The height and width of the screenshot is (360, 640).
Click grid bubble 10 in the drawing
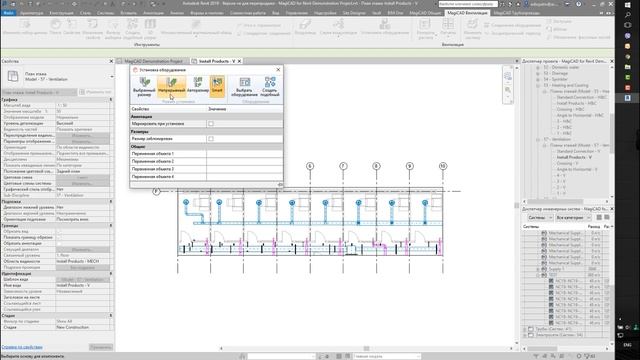443,166
